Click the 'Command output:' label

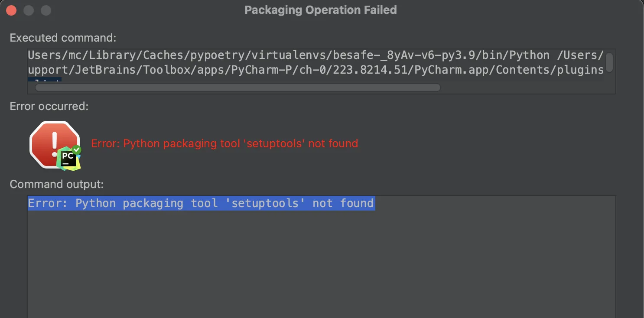(x=56, y=184)
